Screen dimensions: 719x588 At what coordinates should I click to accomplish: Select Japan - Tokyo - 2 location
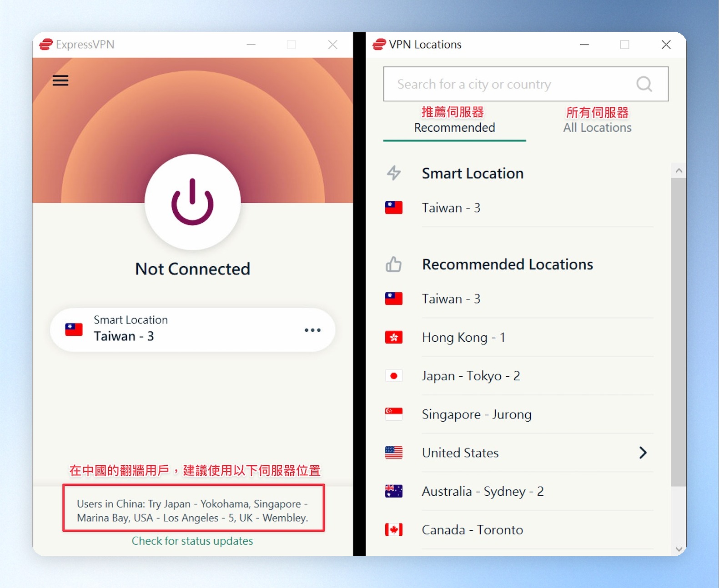click(519, 376)
